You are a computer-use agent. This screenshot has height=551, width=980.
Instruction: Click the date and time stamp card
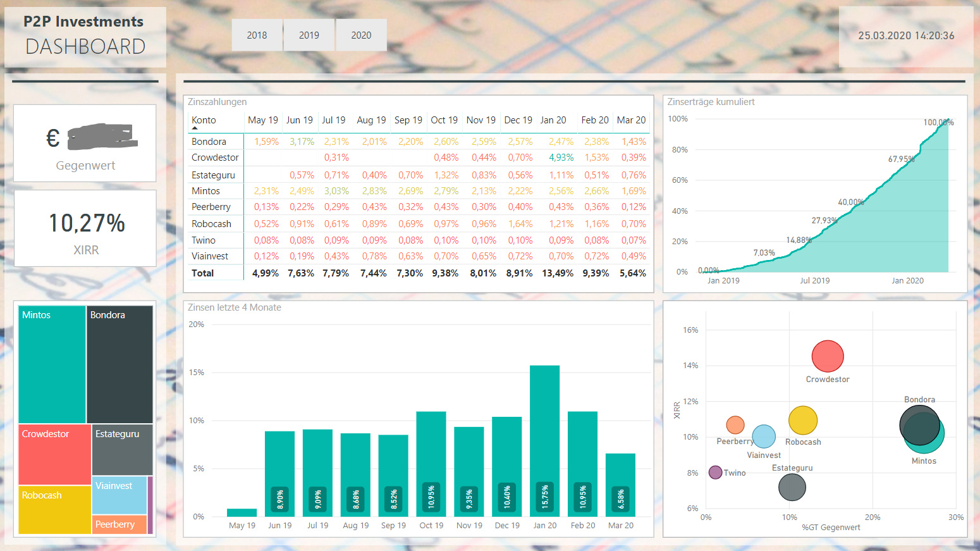(906, 36)
